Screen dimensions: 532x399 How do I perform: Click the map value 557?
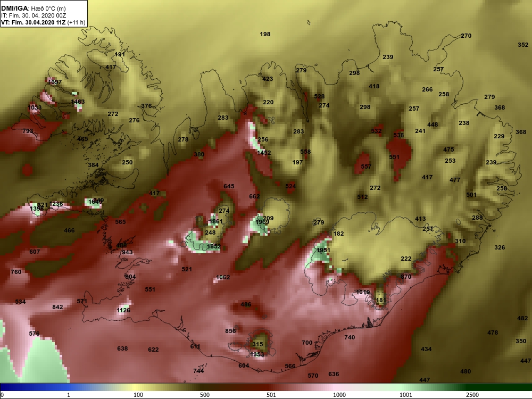click(x=366, y=166)
